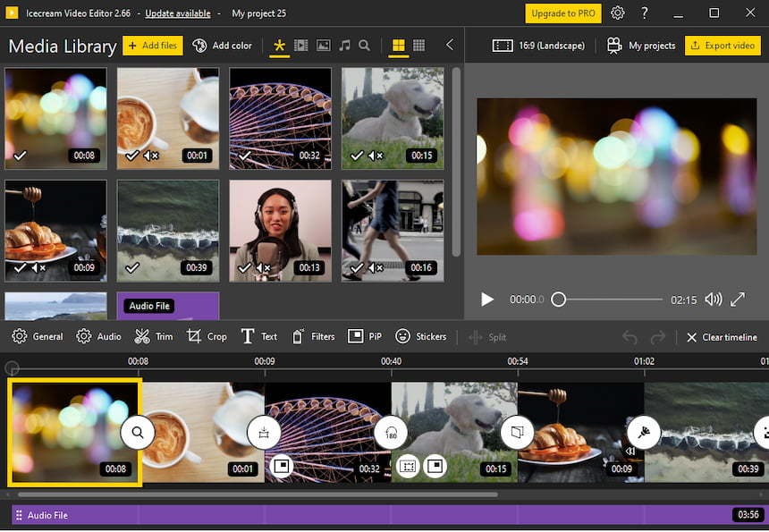
Task: Click the preview playback seek slider
Action: tap(610, 300)
